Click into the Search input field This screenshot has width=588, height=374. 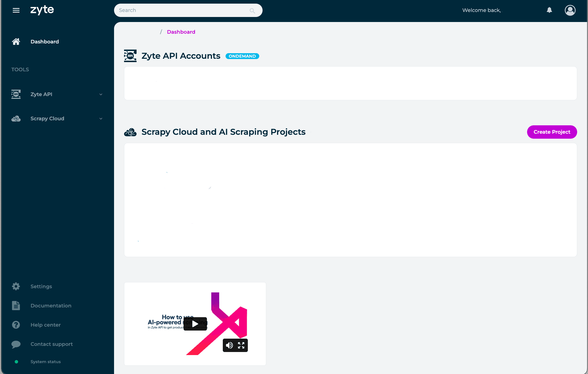181,10
